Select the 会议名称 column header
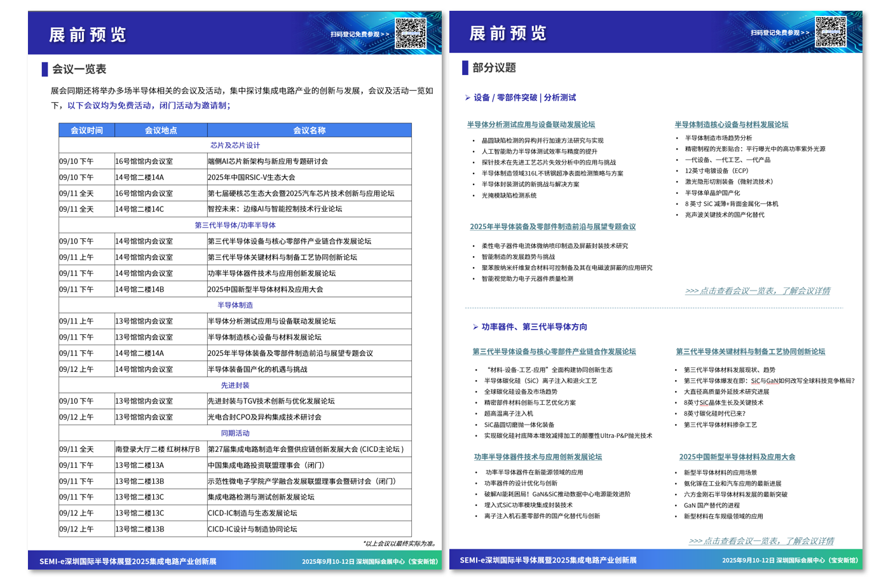 coord(310,130)
